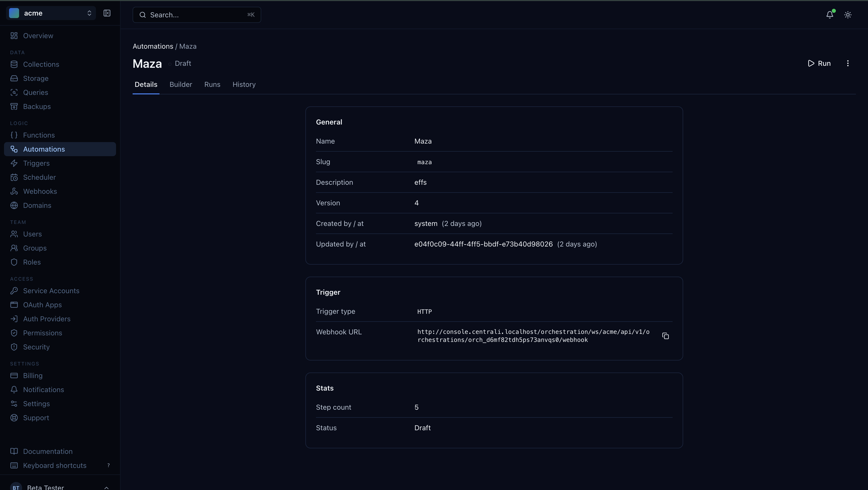
Task: Click the Functions braces icon
Action: pos(14,135)
